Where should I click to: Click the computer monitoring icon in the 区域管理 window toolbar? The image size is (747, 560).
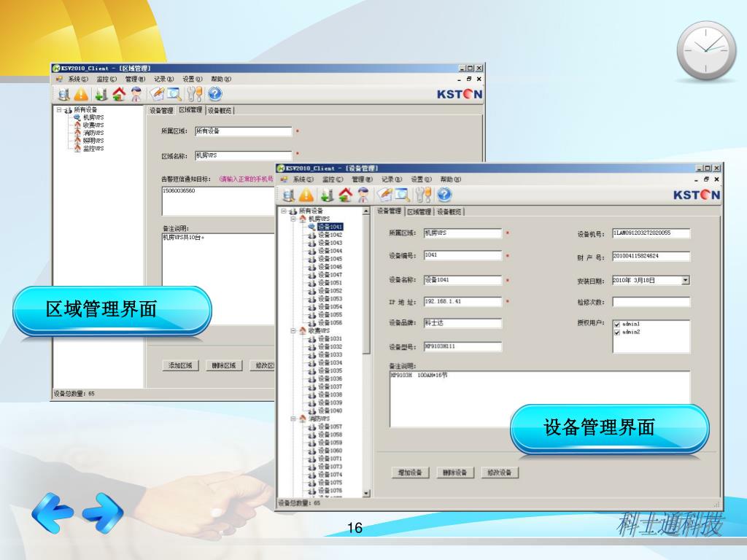pos(63,94)
